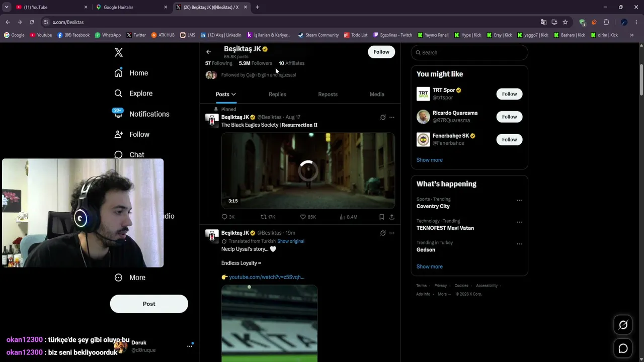Image resolution: width=644 pixels, height=362 pixels.
Task: Click the page vertical scrollbar
Action: (x=641, y=79)
